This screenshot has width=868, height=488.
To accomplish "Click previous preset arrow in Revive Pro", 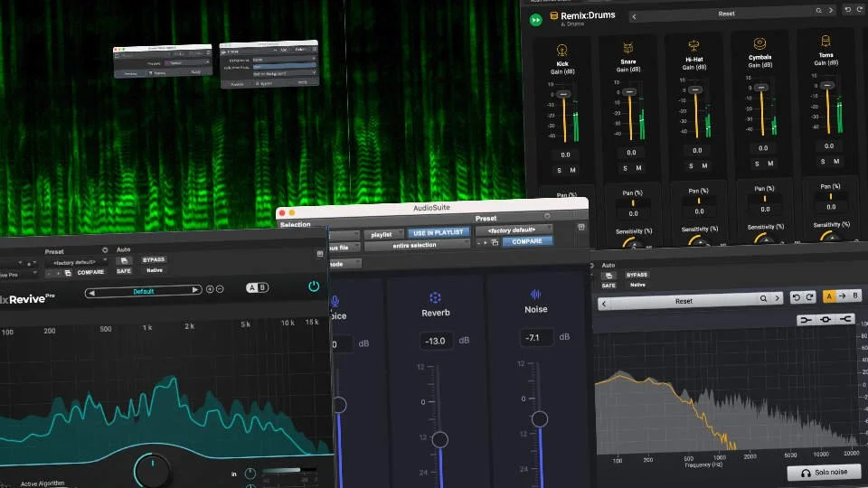I will point(91,293).
